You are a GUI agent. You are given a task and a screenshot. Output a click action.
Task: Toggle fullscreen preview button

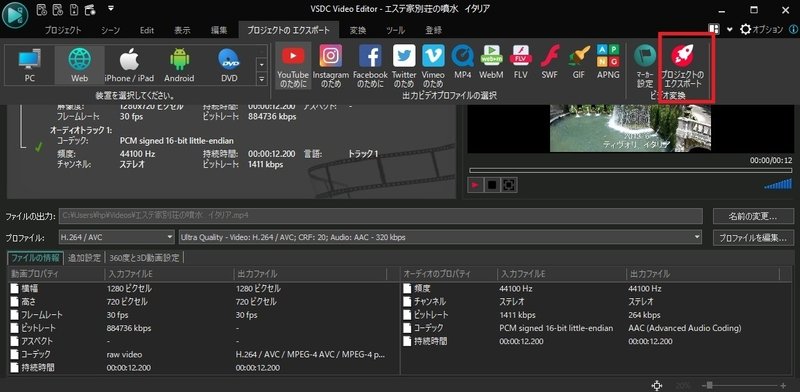(x=509, y=185)
